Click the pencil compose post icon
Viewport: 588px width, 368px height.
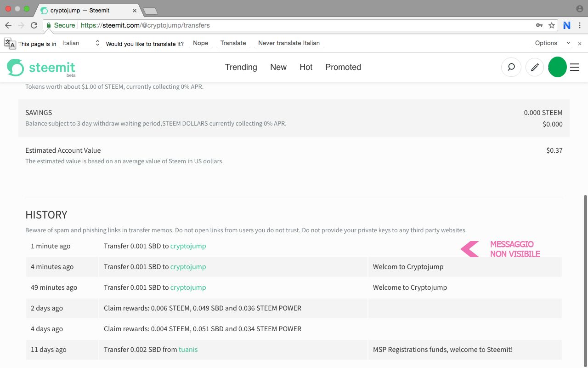(534, 67)
